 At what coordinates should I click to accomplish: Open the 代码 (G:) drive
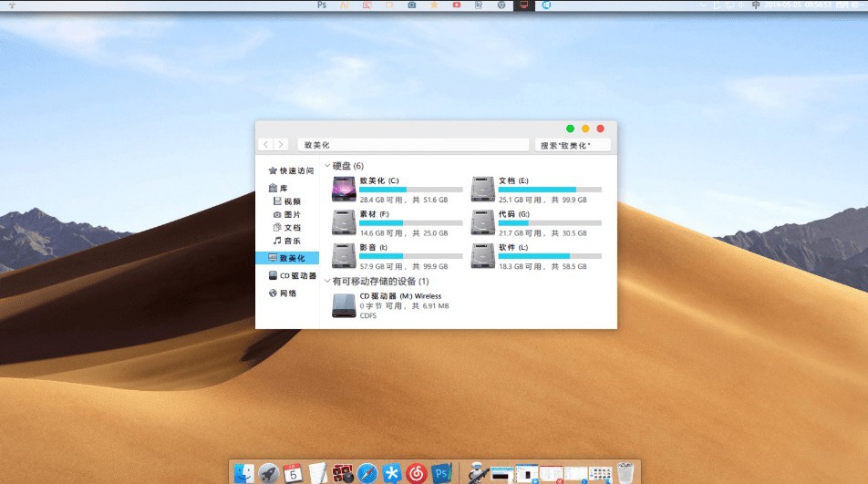point(483,222)
